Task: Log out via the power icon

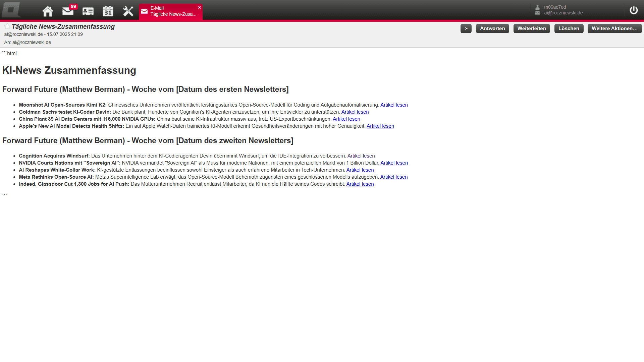Action: coord(634,10)
